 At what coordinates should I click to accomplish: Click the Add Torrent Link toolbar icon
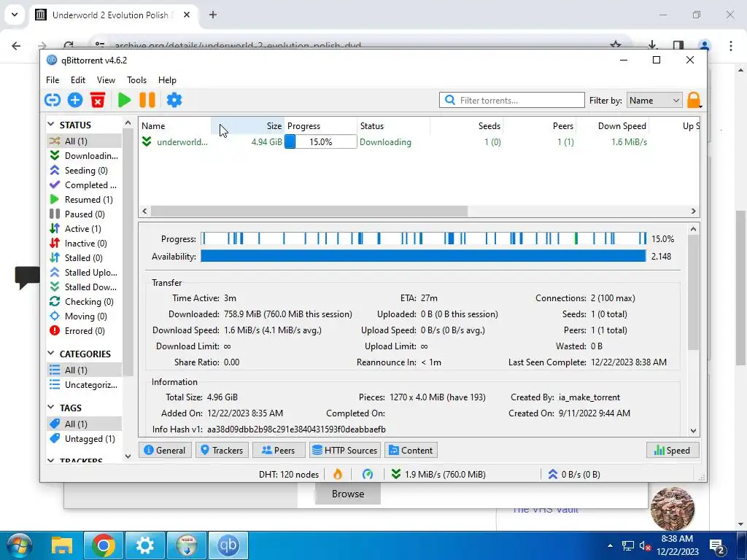click(x=53, y=100)
